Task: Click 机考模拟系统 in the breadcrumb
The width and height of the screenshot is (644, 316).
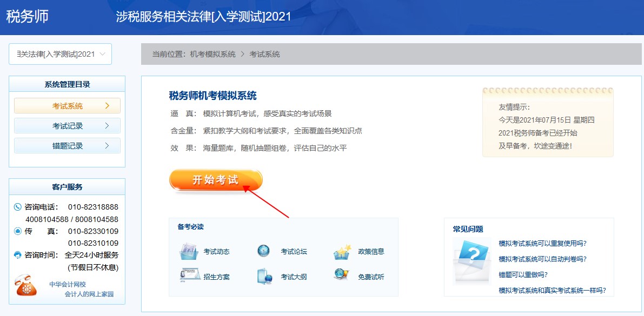Action: click(x=213, y=54)
